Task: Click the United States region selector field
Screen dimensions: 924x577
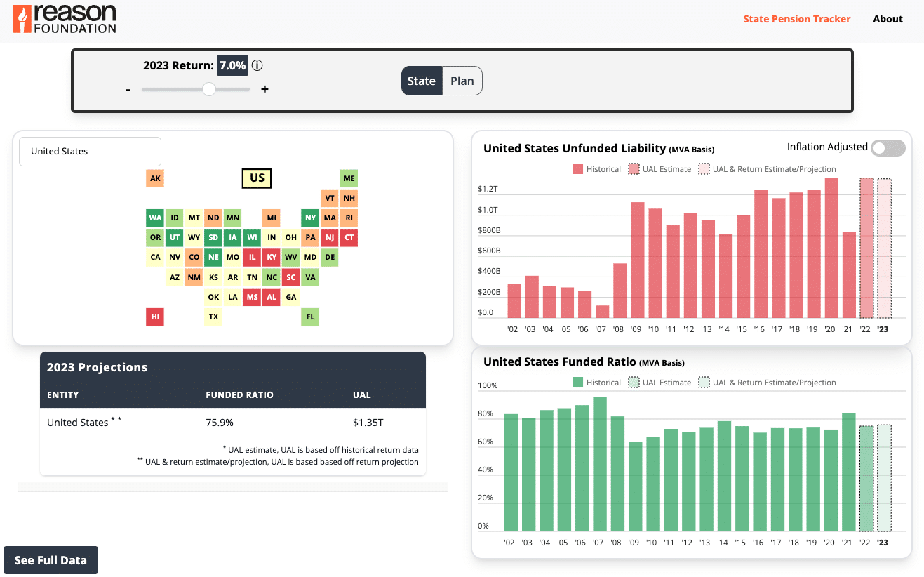Action: click(90, 151)
